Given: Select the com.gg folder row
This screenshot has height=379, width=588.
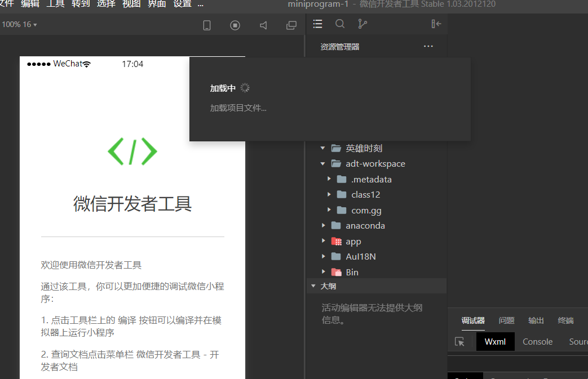Looking at the screenshot, I should pyautogui.click(x=377, y=210).
